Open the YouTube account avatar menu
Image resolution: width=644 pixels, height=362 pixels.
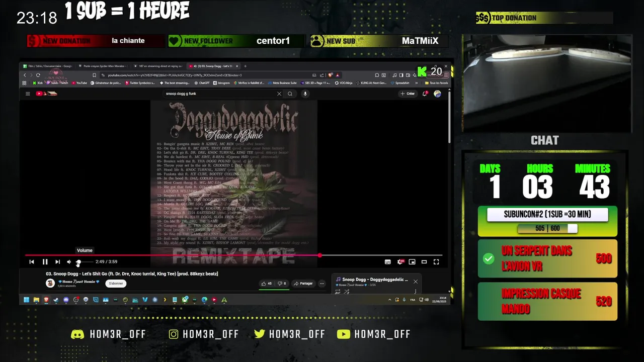[x=437, y=94]
